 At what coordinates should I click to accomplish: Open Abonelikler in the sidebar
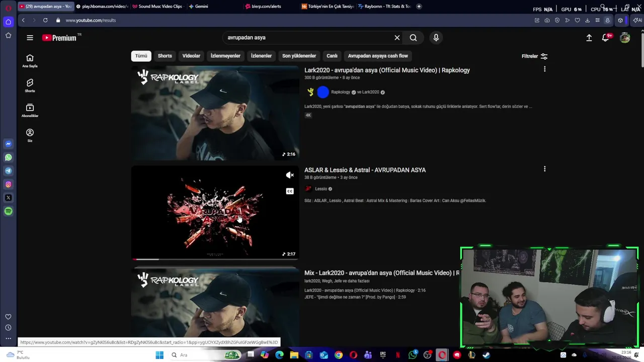(30, 111)
